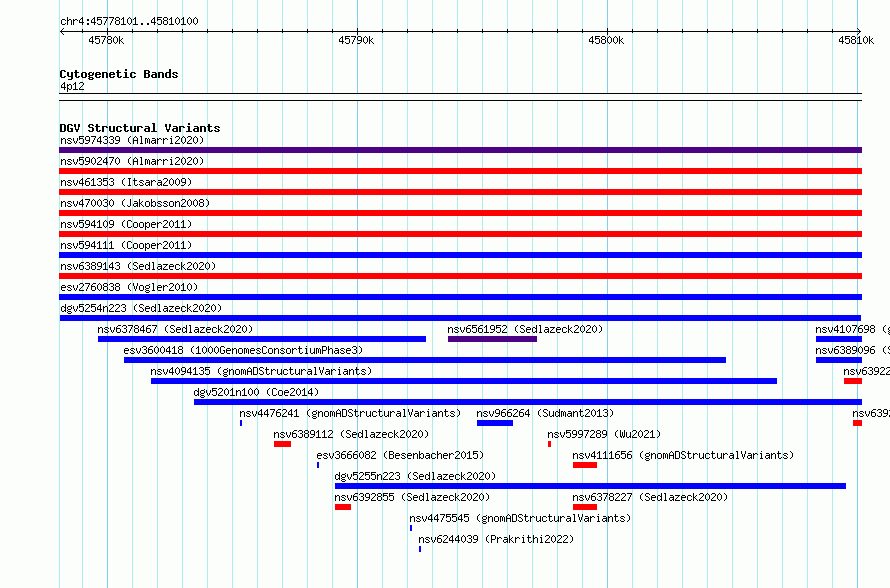This screenshot has height=588, width=890.
Task: Open the nsv6244039 (Prakrithi2022) text label
Action: pyautogui.click(x=496, y=539)
